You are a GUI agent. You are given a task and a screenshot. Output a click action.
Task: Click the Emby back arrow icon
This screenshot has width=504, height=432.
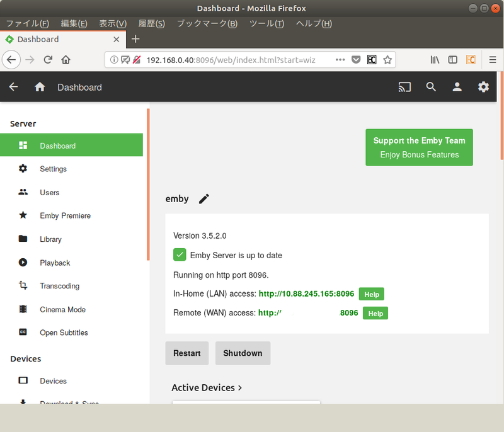pyautogui.click(x=13, y=87)
